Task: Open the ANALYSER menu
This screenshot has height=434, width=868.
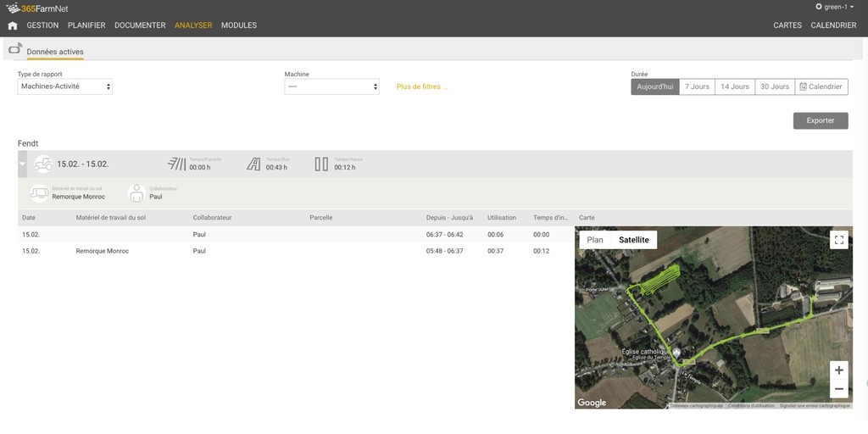Action: tap(193, 25)
